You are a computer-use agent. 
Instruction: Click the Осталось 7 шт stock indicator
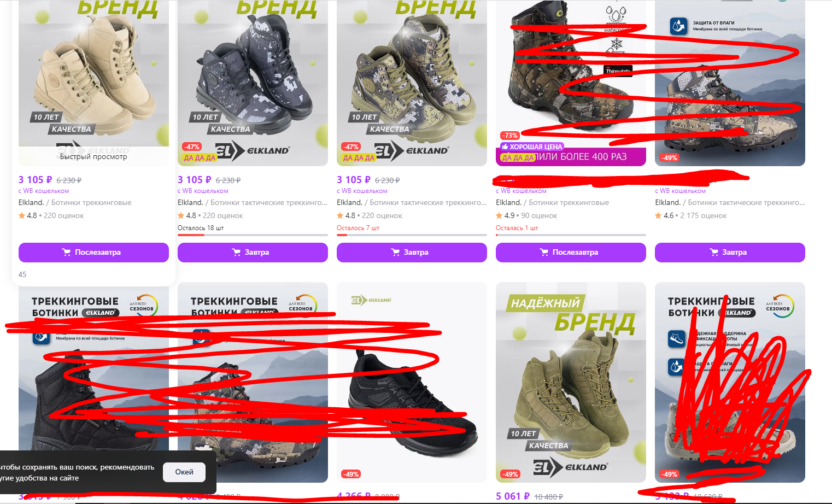[x=358, y=228]
